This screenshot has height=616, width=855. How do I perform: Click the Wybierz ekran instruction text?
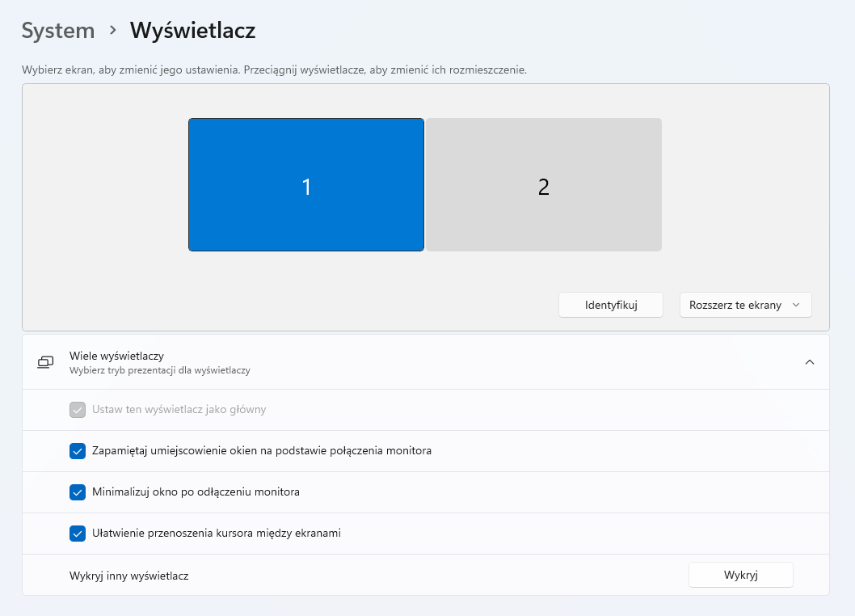point(274,70)
